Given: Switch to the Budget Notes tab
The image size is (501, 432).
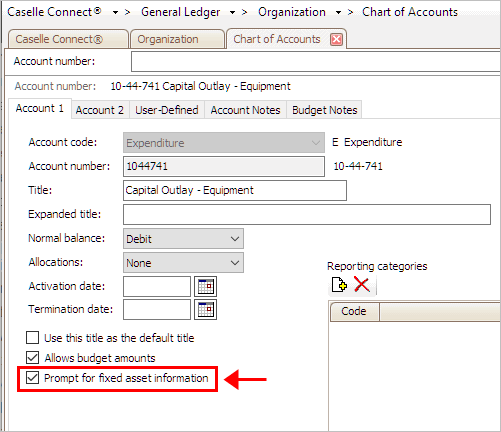Looking at the screenshot, I should click(x=325, y=110).
